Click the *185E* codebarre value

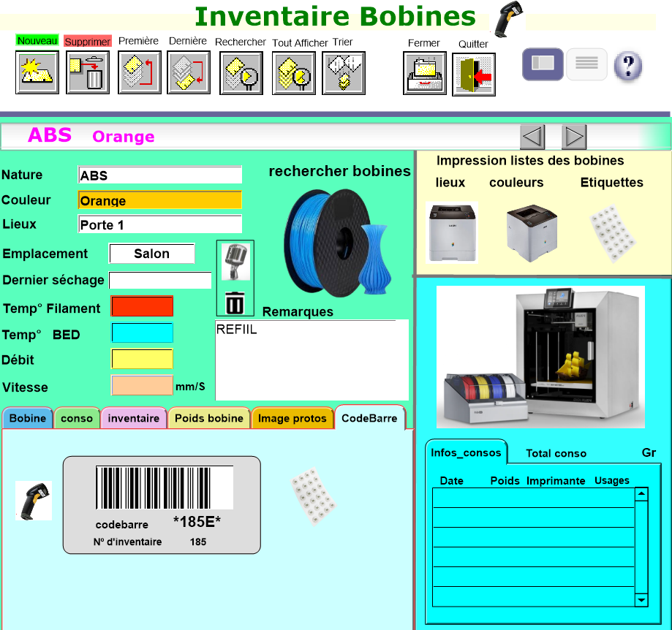(x=197, y=522)
